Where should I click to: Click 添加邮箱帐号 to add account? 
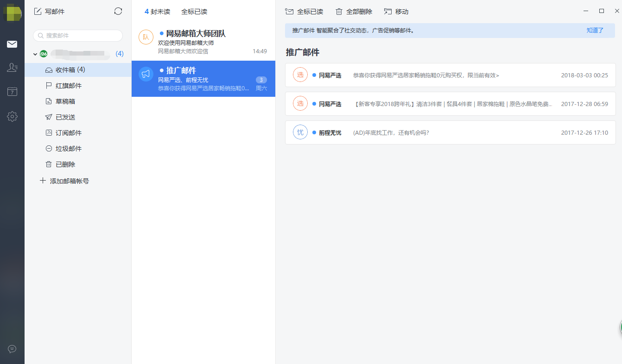click(70, 181)
